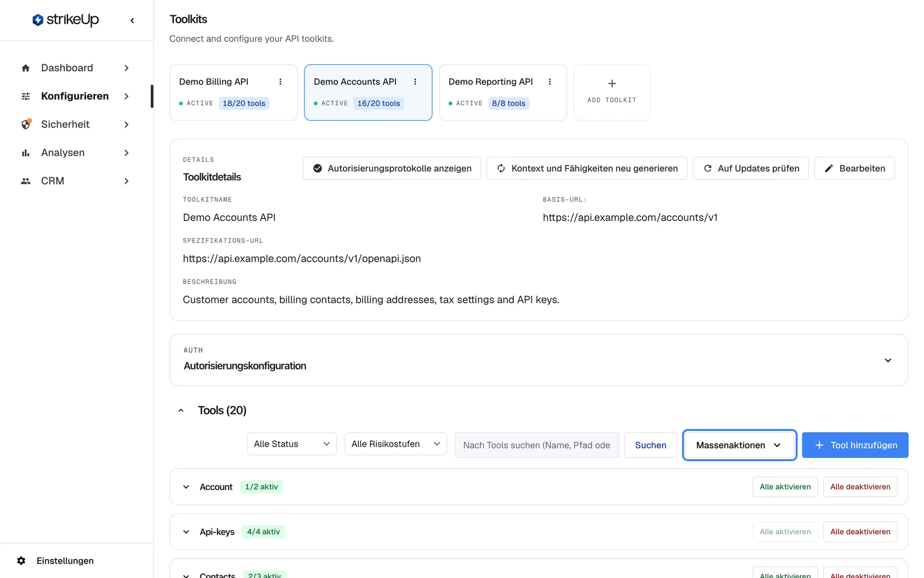The width and height of the screenshot is (924, 578).
Task: Click Tool hinzufügen button
Action: tap(855, 445)
